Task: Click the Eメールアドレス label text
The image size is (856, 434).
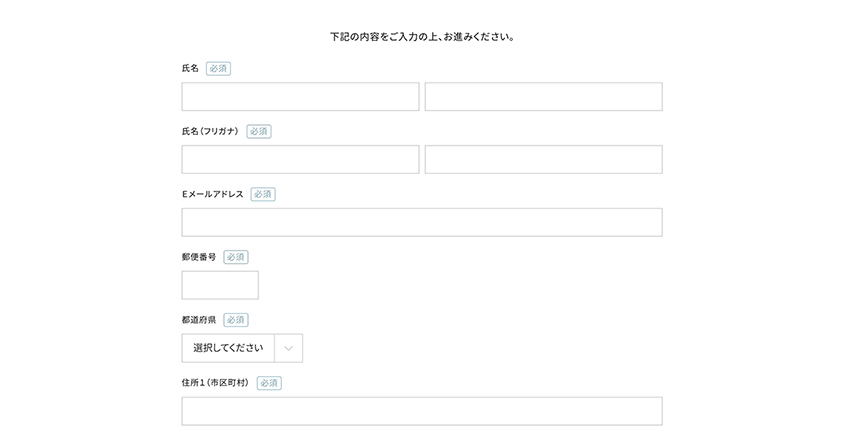Action: point(212,194)
